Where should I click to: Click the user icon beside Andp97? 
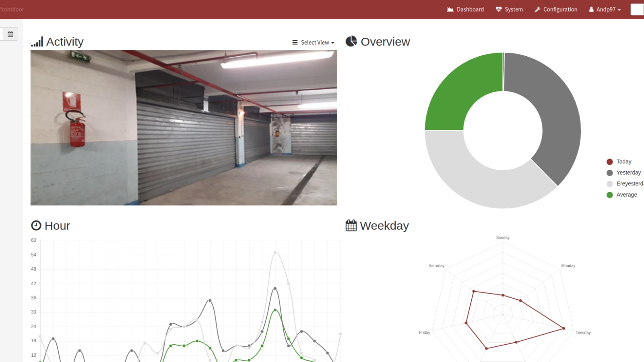[x=591, y=9]
